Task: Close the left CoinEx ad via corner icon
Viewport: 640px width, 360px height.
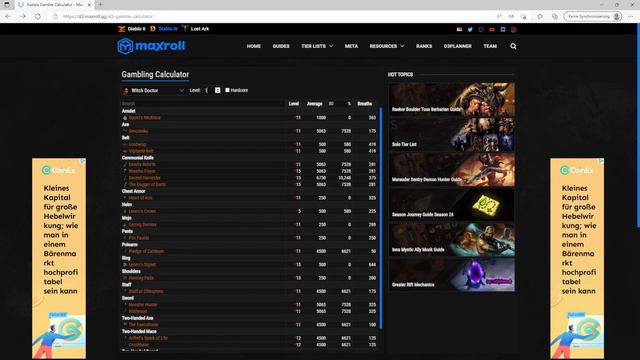Action: [x=83, y=161]
